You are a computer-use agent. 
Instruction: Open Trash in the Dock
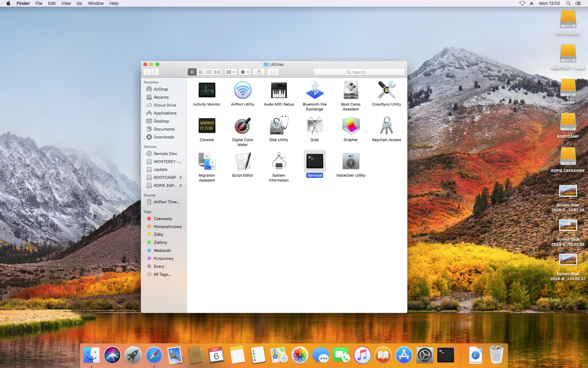496,355
